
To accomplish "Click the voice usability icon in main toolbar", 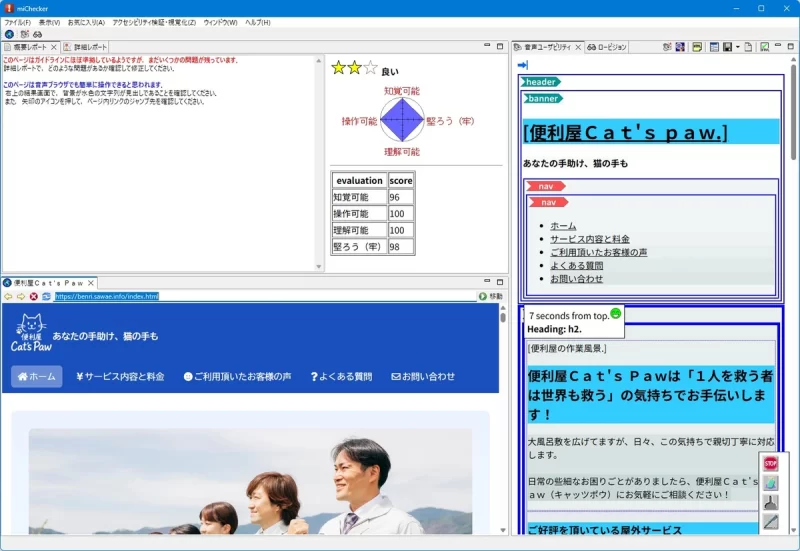I will point(24,34).
